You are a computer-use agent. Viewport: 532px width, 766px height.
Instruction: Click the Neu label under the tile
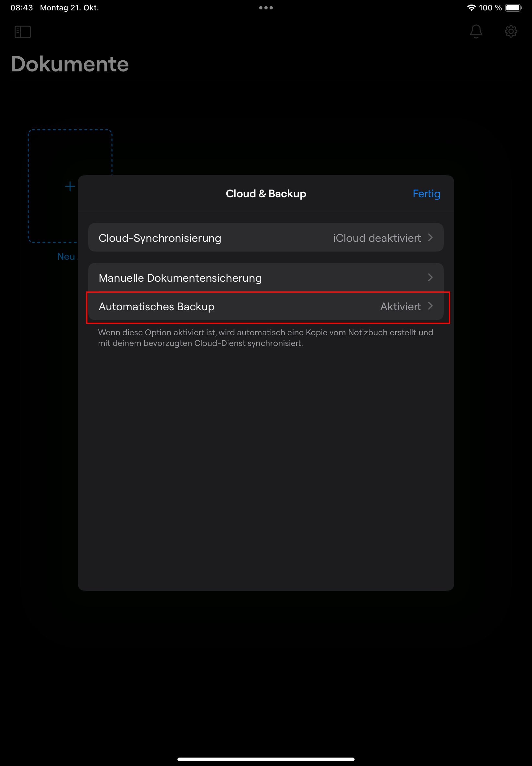[66, 256]
